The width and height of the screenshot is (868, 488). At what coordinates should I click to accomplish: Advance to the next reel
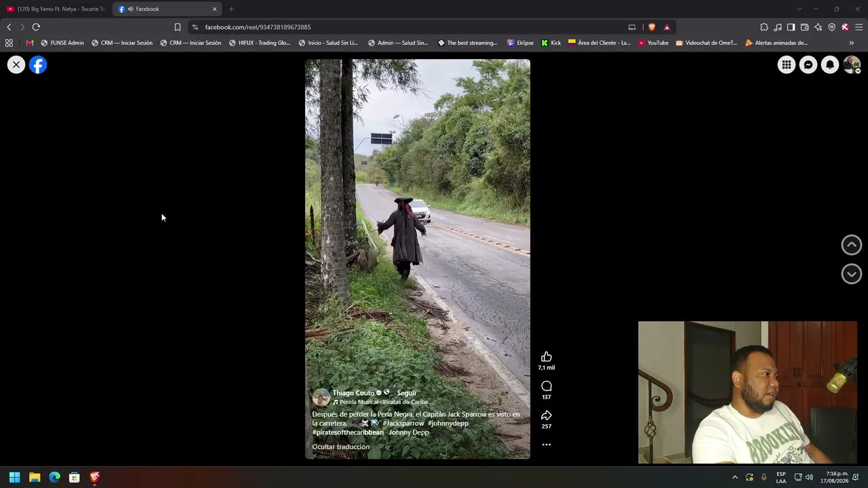pyautogui.click(x=852, y=274)
